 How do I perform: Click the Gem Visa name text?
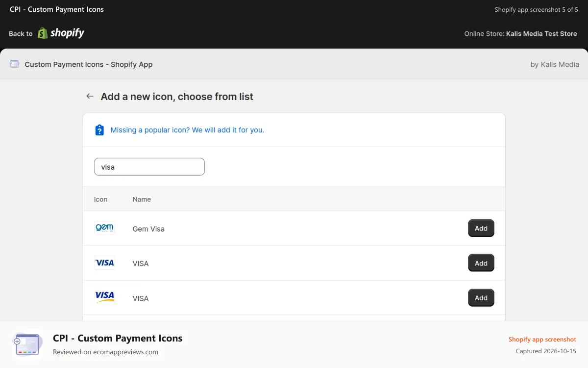[x=148, y=229]
